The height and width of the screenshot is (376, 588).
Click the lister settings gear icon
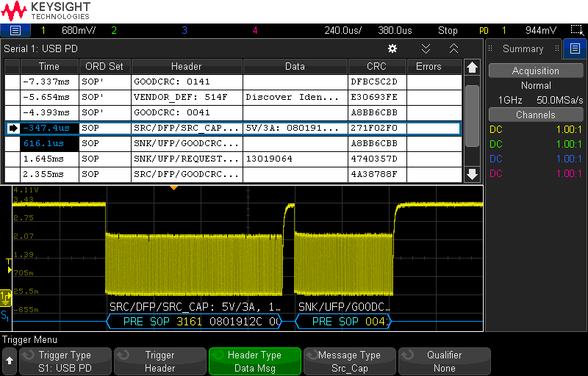[x=392, y=48]
